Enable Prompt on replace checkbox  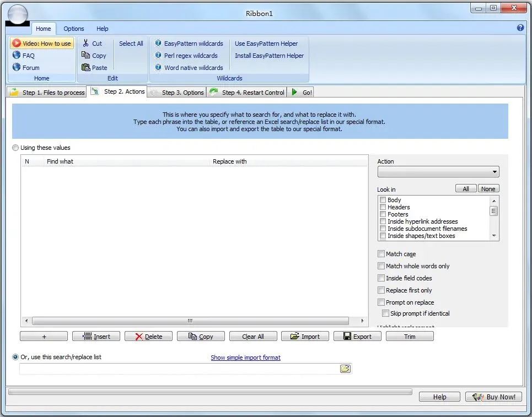click(x=381, y=302)
